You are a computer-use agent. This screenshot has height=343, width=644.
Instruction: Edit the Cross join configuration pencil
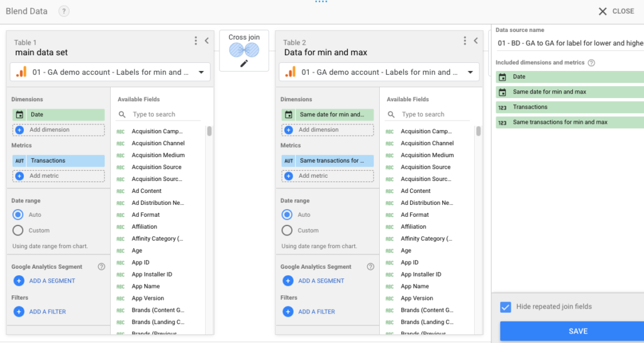244,63
